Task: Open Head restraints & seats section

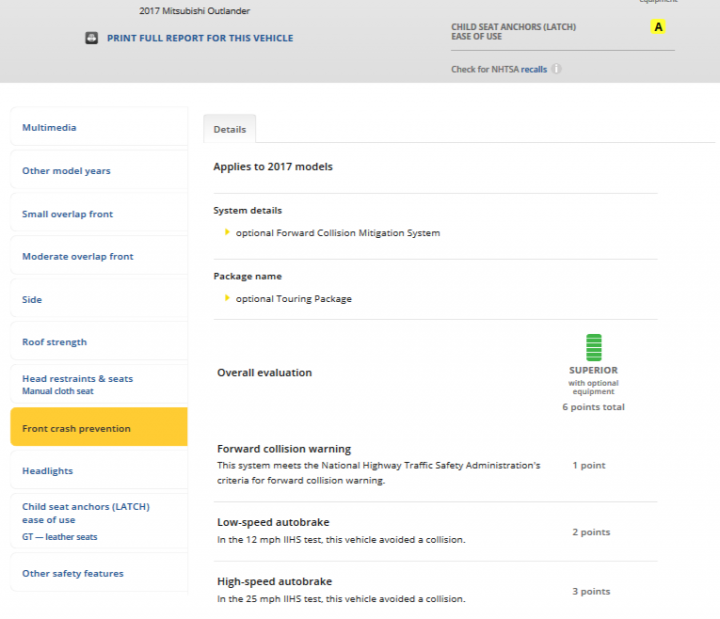Action: point(99,384)
